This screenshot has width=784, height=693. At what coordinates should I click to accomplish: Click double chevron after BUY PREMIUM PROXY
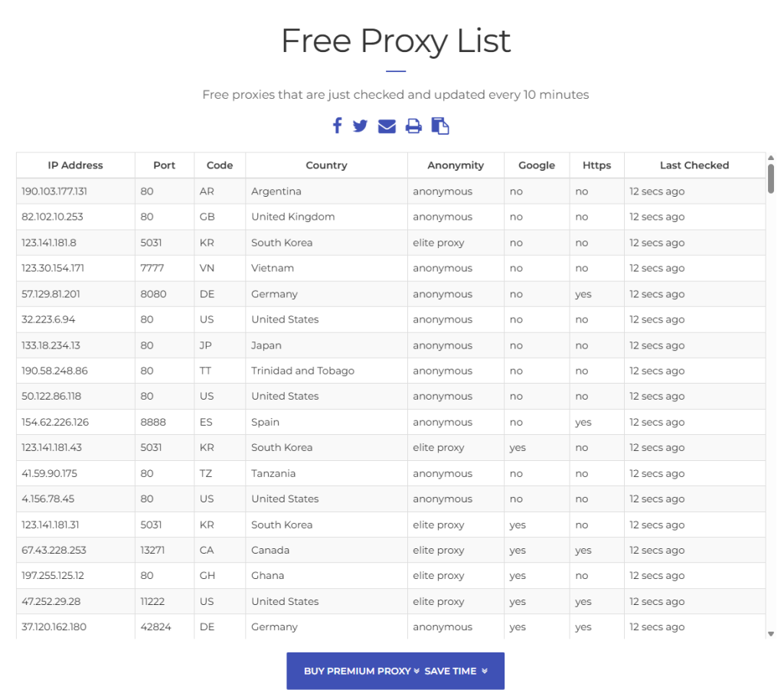[x=416, y=671]
